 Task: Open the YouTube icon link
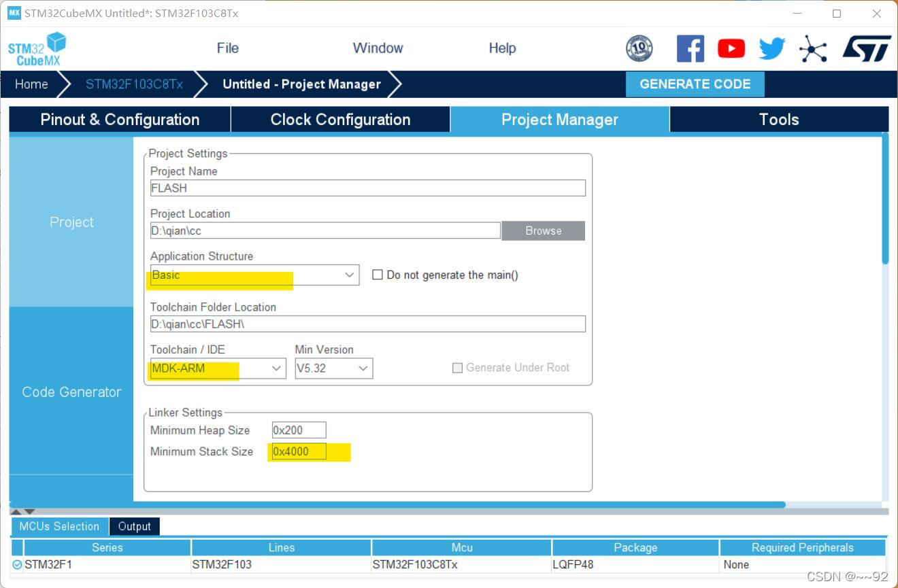(731, 48)
